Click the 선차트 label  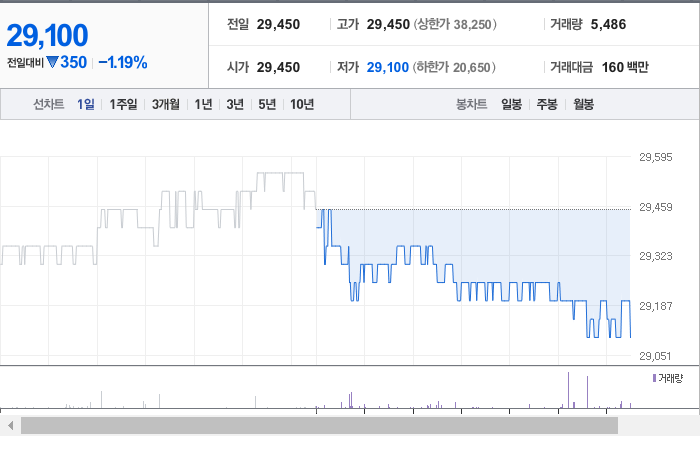coord(49,104)
